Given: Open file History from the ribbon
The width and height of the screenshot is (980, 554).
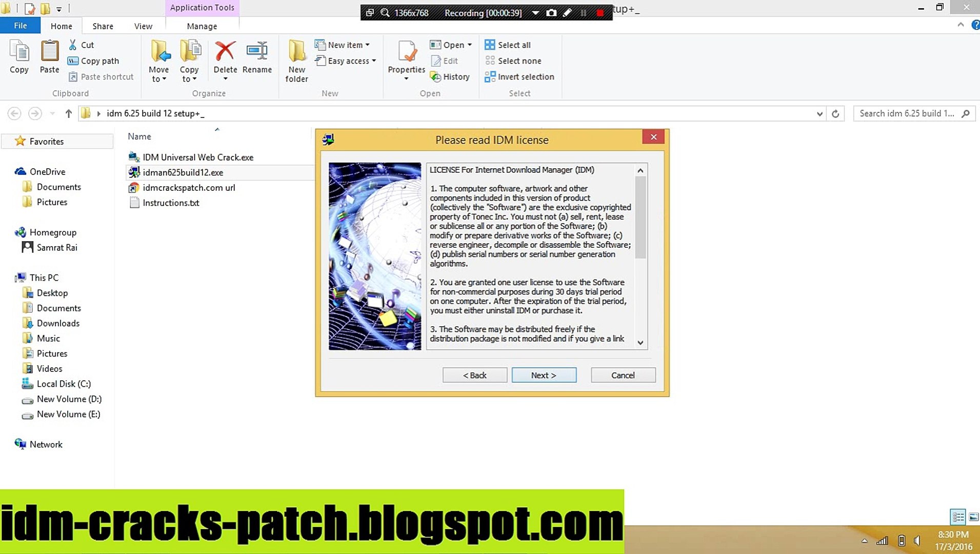Looking at the screenshot, I should point(450,77).
